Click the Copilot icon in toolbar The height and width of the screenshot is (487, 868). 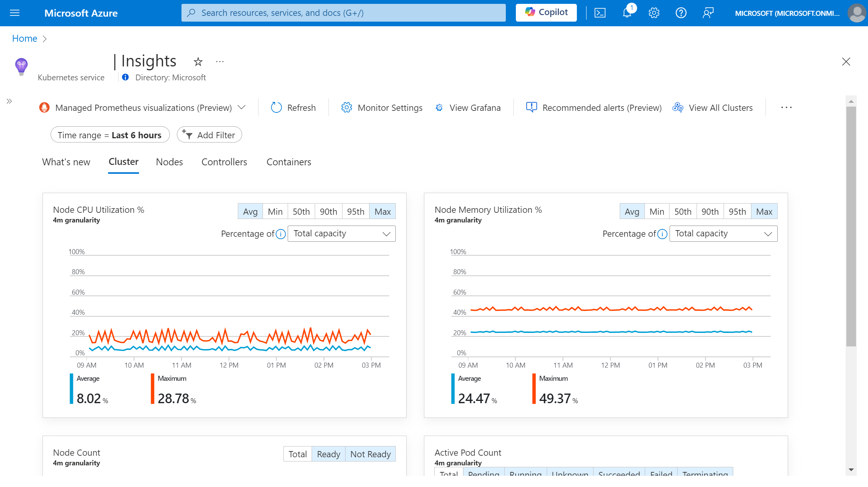[x=546, y=12]
